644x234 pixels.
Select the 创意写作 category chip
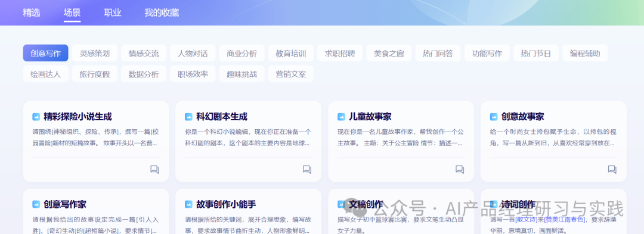pyautogui.click(x=45, y=53)
